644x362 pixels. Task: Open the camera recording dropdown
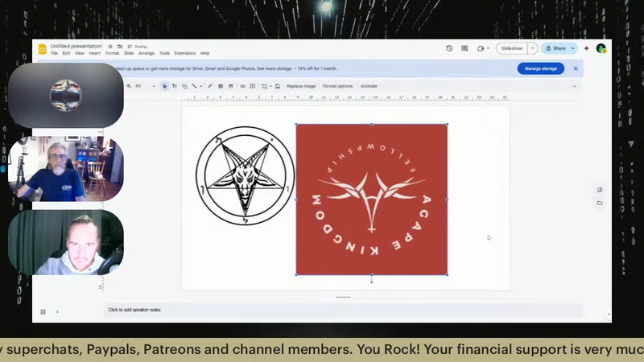point(483,48)
